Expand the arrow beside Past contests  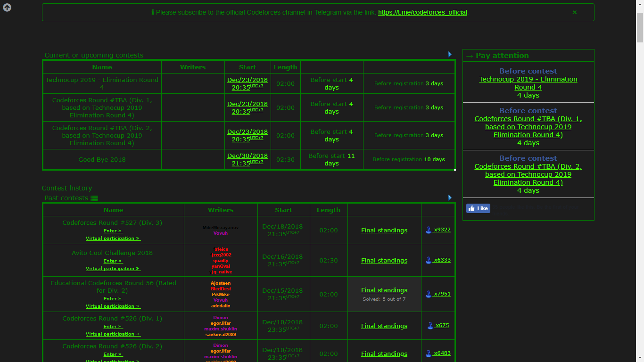pos(449,197)
